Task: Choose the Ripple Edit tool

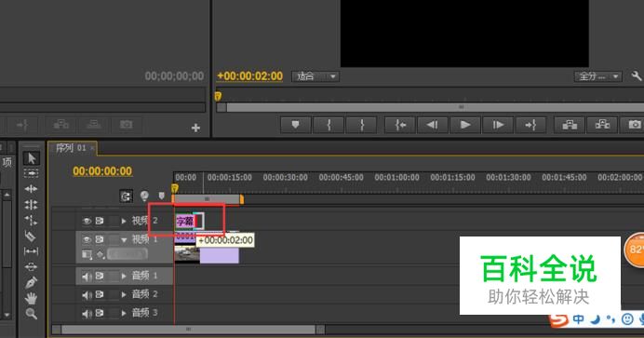Action: click(x=32, y=189)
